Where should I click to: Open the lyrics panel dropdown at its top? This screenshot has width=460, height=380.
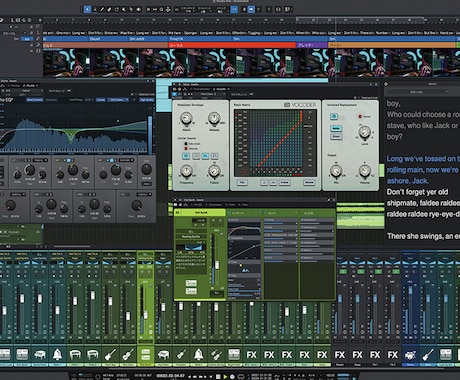(x=419, y=92)
